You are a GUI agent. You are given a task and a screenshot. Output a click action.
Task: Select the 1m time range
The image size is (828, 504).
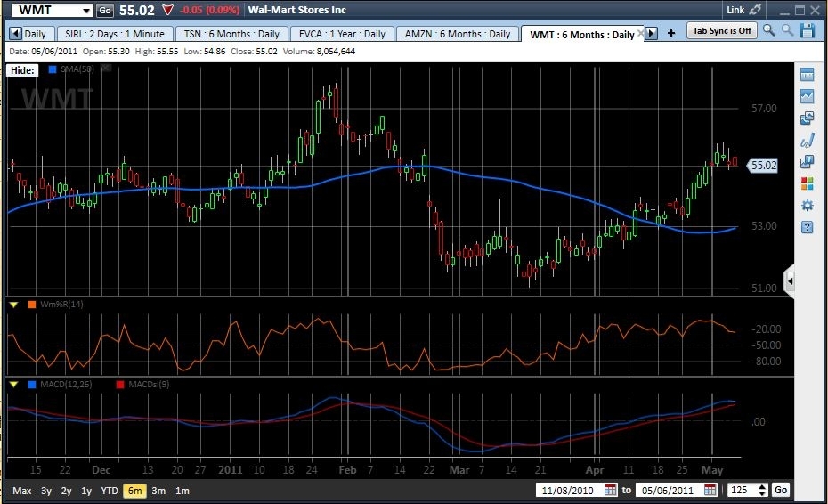[183, 491]
